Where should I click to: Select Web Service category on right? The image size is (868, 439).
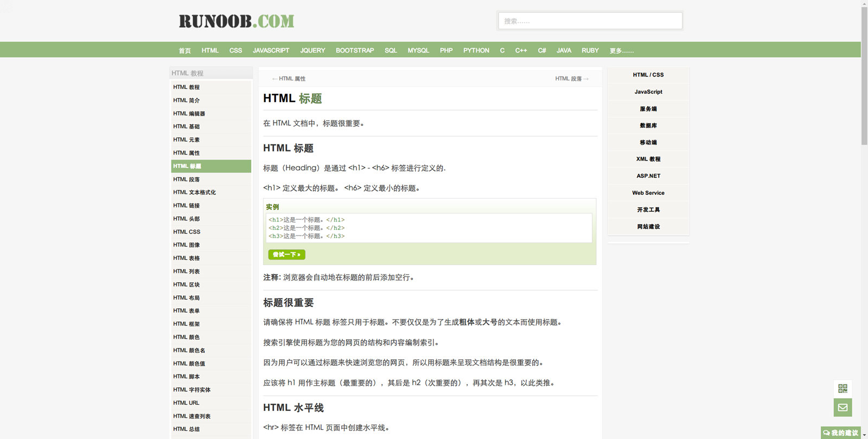click(x=648, y=193)
